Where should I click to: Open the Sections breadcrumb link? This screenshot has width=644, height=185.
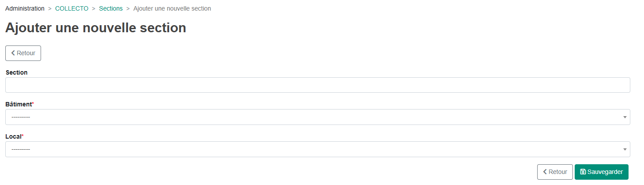click(x=111, y=8)
